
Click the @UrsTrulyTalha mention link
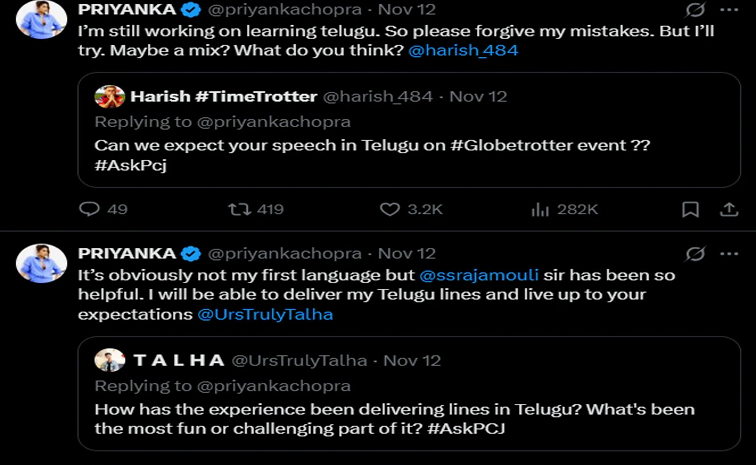click(x=265, y=313)
